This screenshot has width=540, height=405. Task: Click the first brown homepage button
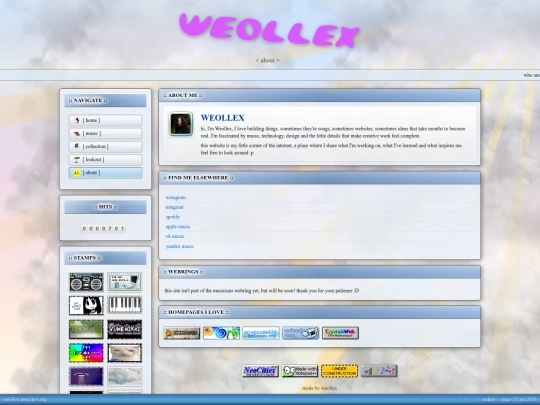182,333
